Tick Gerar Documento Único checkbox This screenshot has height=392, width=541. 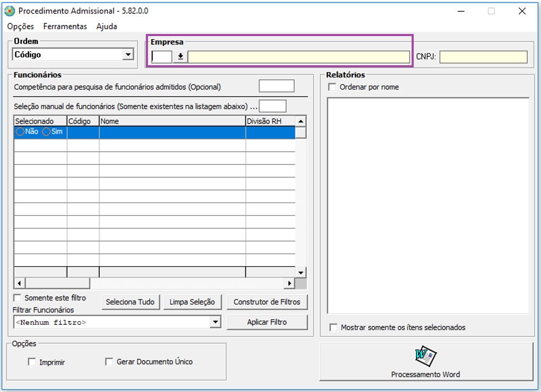(109, 362)
